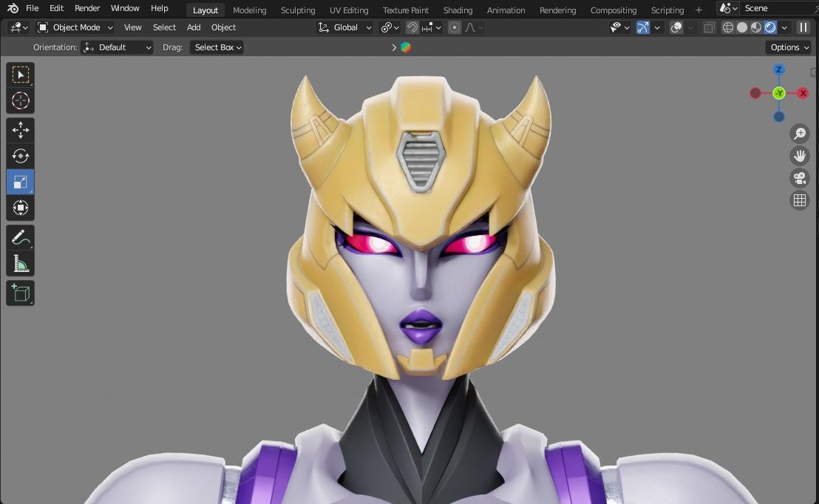Viewport: 819px width, 504px height.
Task: Switch to Material Preview shading
Action: click(755, 27)
